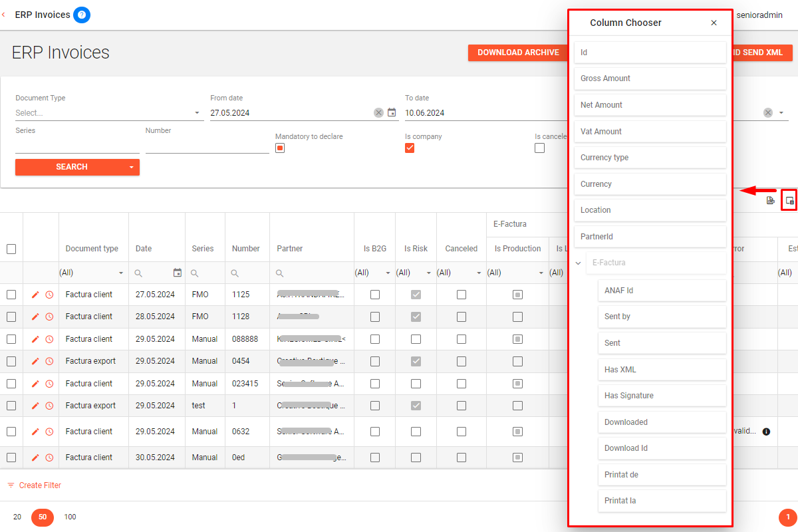
Task: Edit invoice number 1125 with pencil icon
Action: click(35, 295)
